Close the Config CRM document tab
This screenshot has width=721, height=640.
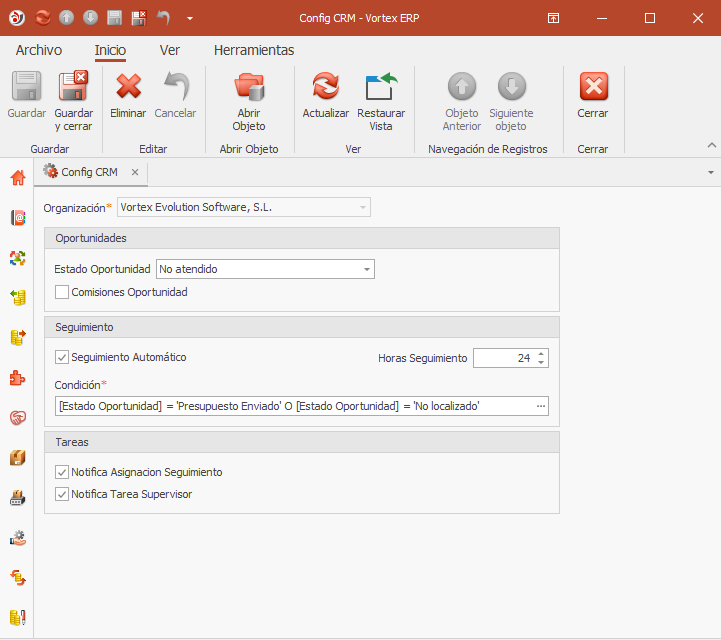click(x=135, y=172)
